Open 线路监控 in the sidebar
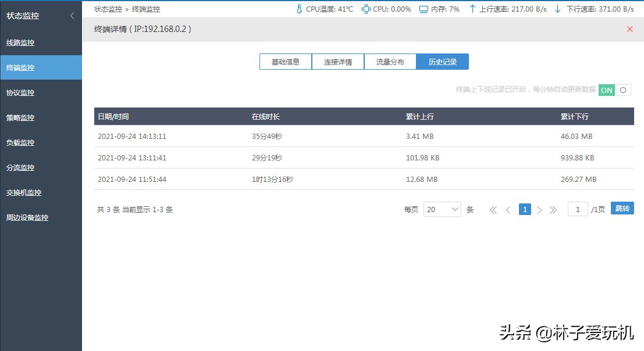 pos(41,42)
